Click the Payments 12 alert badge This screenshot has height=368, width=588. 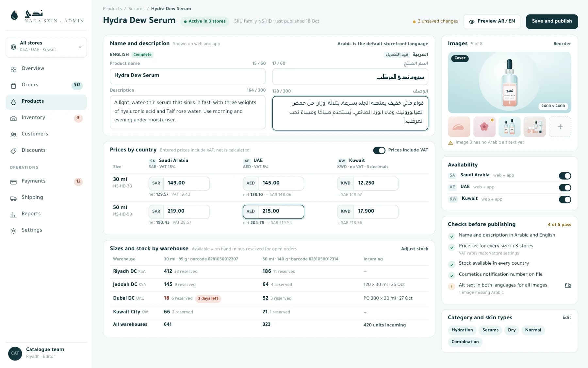(x=78, y=181)
